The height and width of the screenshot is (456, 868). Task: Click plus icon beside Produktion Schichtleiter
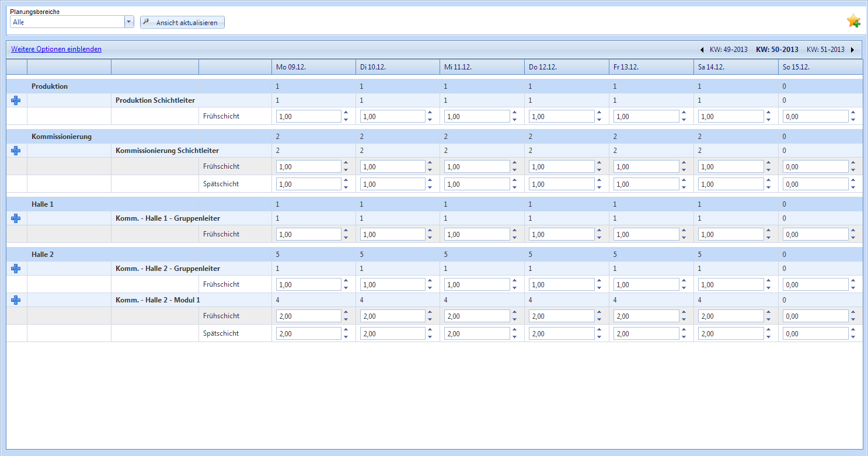(x=16, y=100)
